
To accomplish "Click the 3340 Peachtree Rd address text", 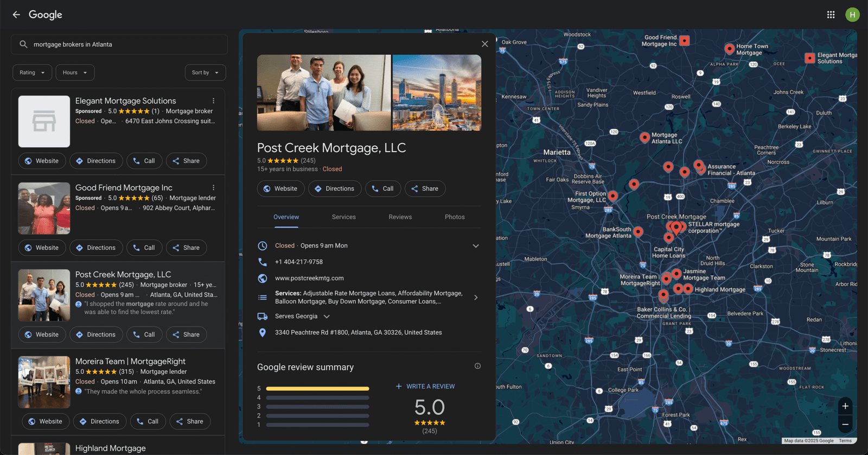I will 359,332.
